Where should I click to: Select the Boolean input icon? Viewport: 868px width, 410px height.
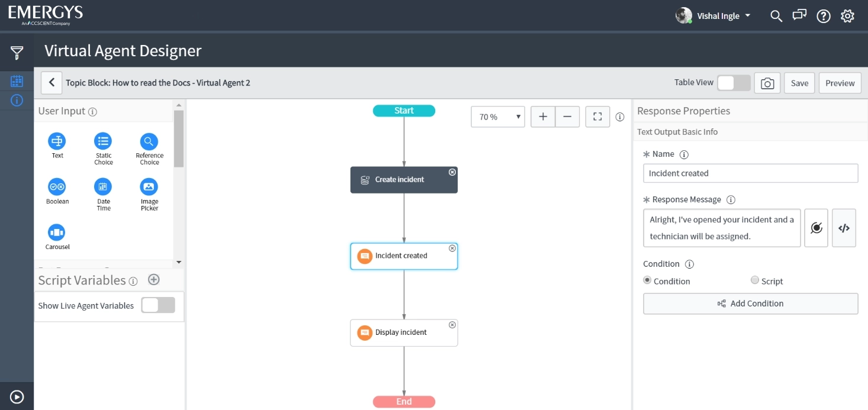pos(57,187)
